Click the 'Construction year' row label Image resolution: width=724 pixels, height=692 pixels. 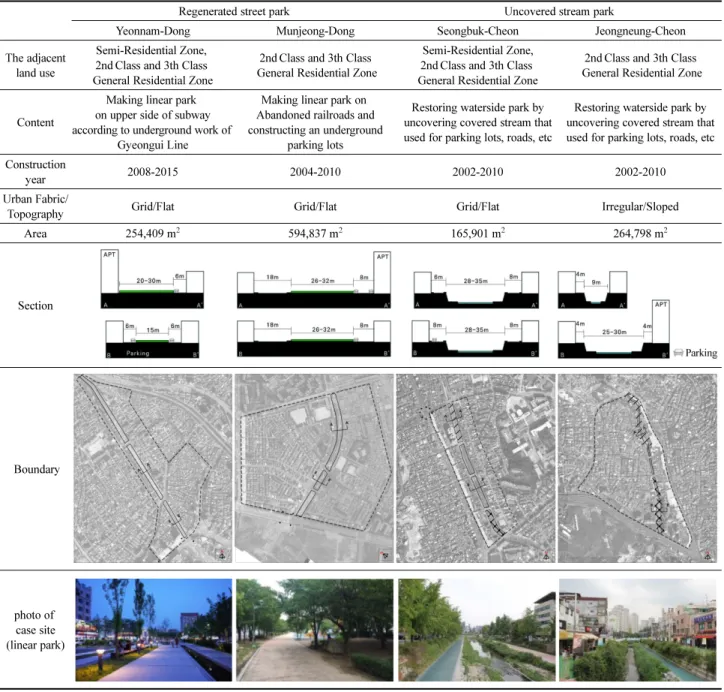tap(36, 172)
